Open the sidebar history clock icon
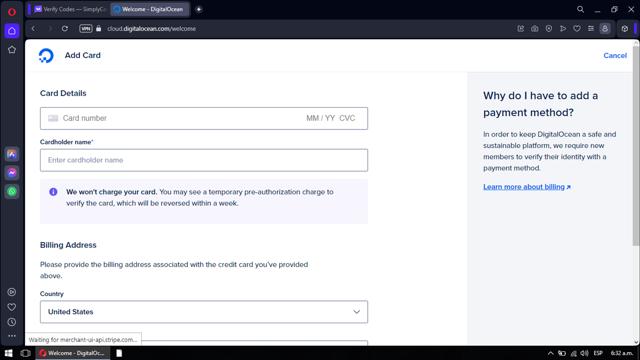This screenshot has width=640, height=360. point(12,322)
